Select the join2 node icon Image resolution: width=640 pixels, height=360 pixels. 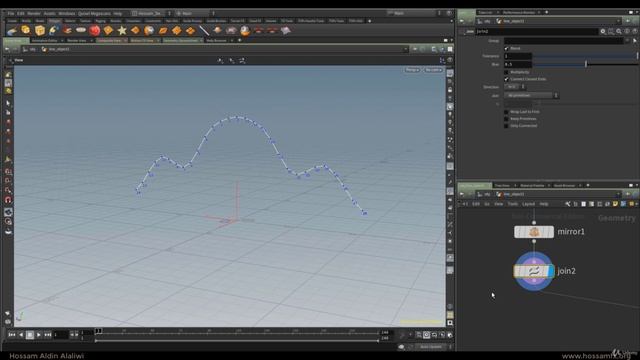(x=533, y=271)
